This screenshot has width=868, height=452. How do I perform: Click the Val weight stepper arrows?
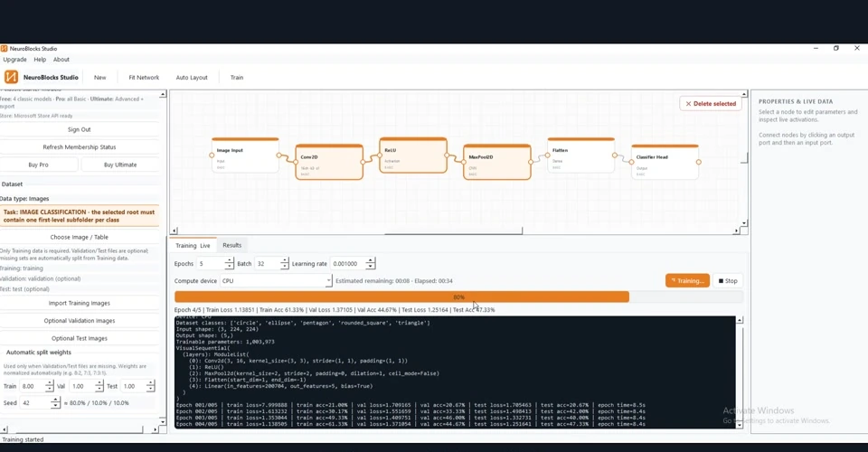pyautogui.click(x=99, y=386)
